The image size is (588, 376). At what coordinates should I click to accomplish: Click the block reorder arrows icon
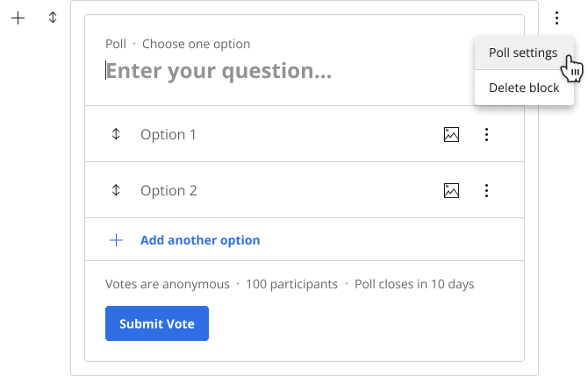click(x=53, y=18)
